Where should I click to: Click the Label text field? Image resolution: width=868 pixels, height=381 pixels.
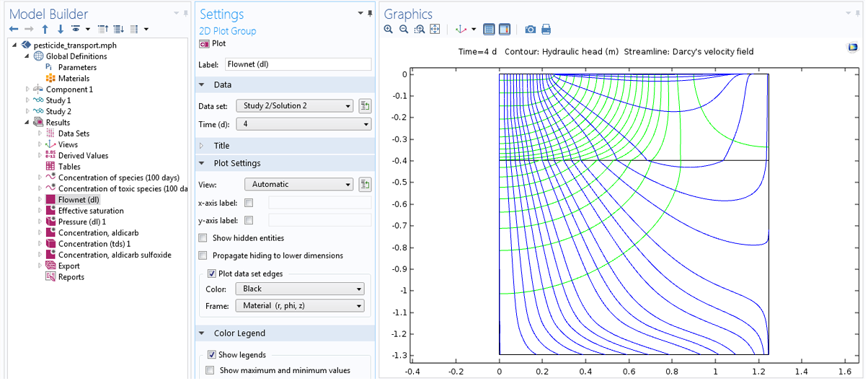point(296,64)
